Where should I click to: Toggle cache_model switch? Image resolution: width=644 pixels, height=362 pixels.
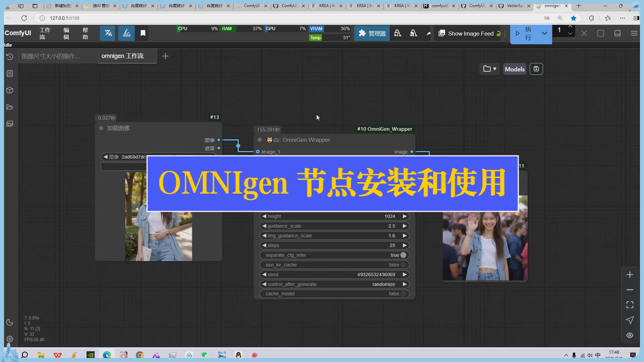click(403, 294)
